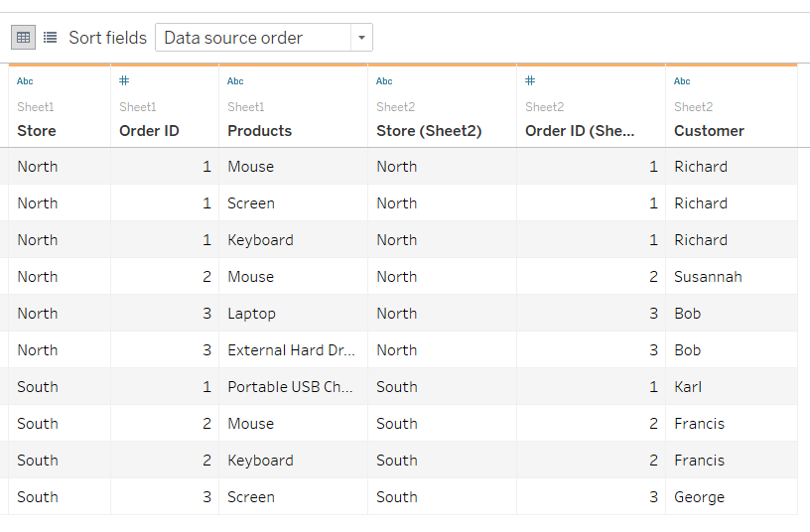Click the Abc icon above Store (Sheet2)
The width and height of the screenshot is (810, 532).
click(x=384, y=81)
